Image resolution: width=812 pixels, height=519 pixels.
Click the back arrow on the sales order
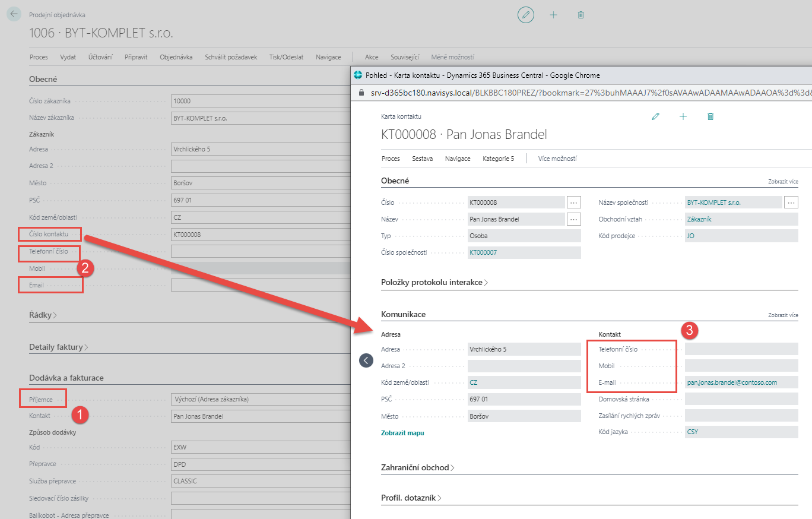pos(14,15)
